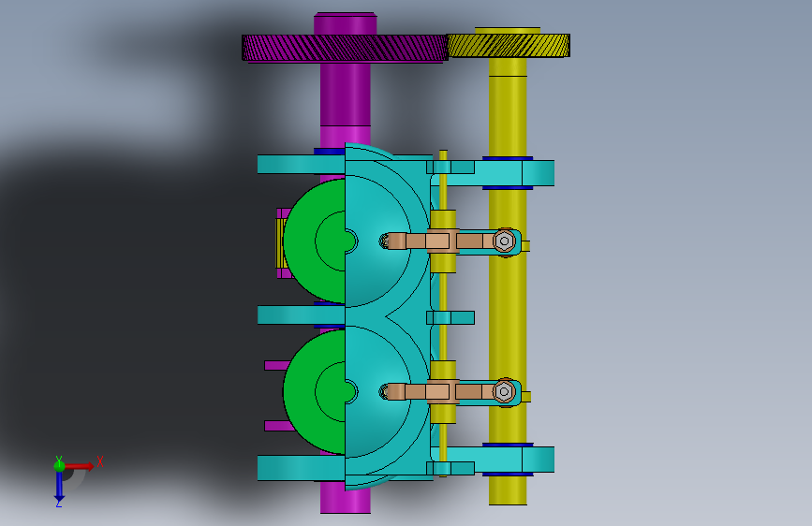Click the green Y axis dot of the triad

pos(59,466)
